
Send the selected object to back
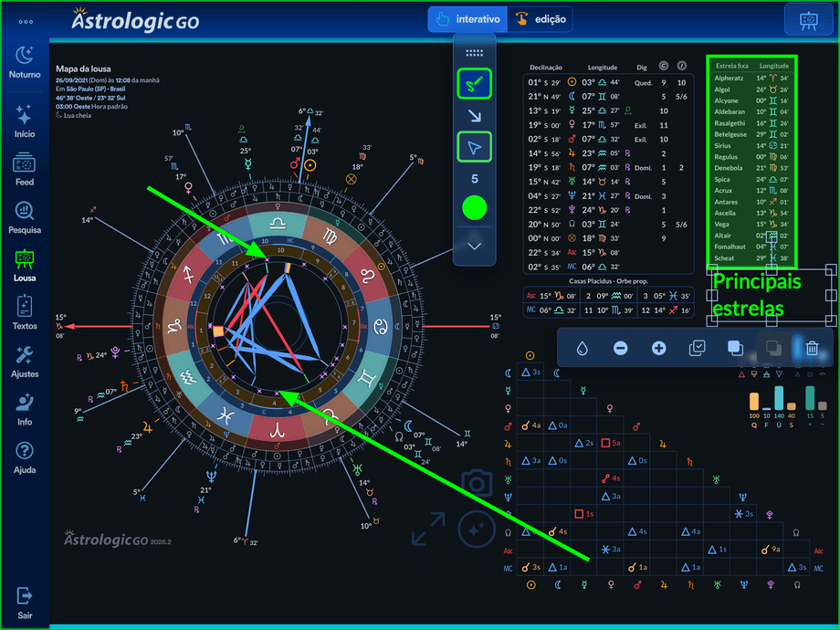(x=773, y=348)
